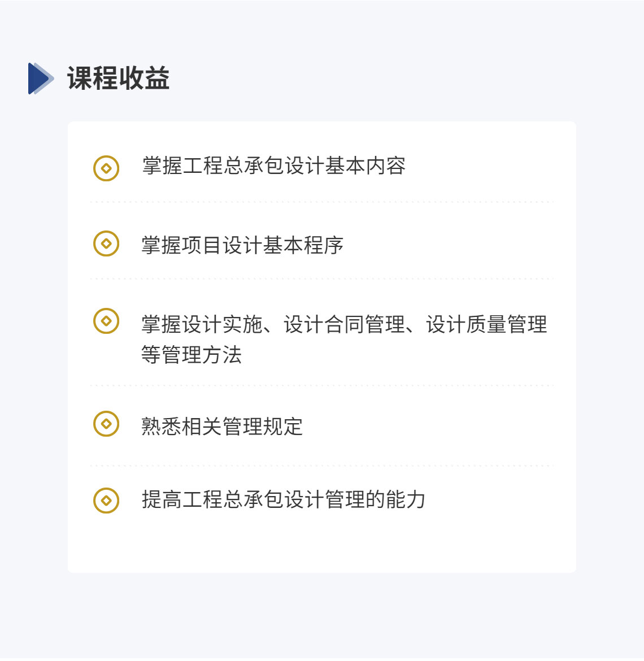Click the dotted divider below 掌握工程总承包设计基本内容

[x=322, y=202]
